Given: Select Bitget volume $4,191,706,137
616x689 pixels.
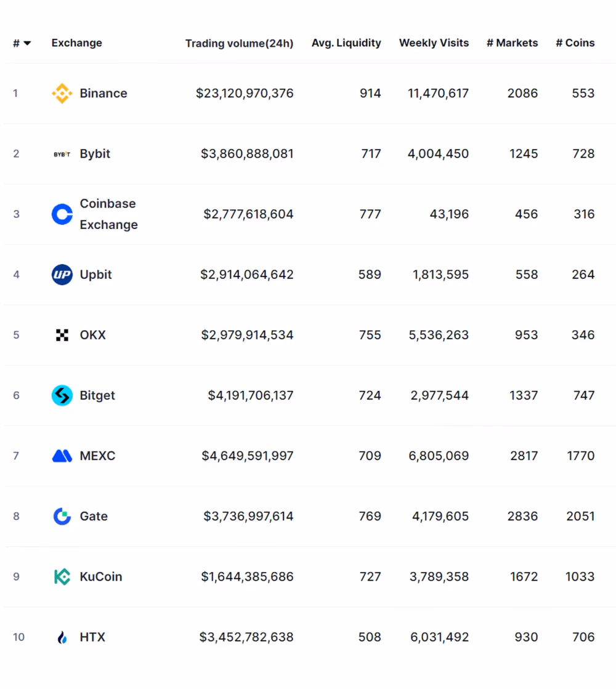Looking at the screenshot, I should (251, 395).
